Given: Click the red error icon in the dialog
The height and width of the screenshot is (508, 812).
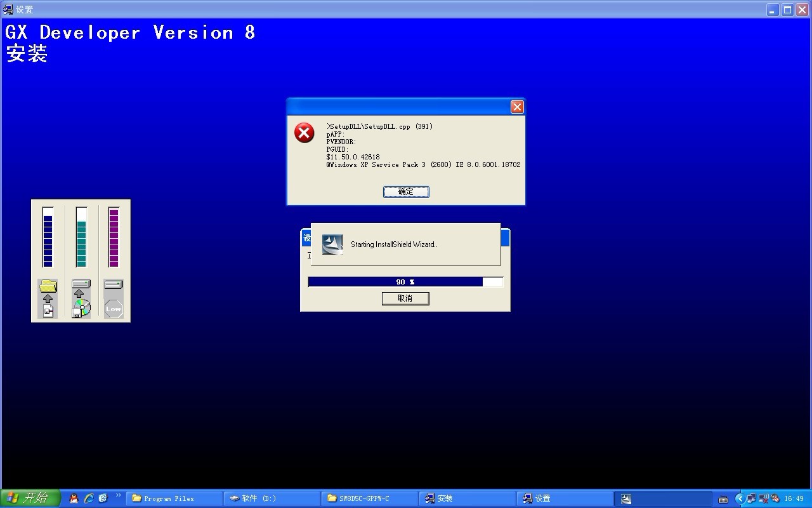Looking at the screenshot, I should [x=304, y=133].
